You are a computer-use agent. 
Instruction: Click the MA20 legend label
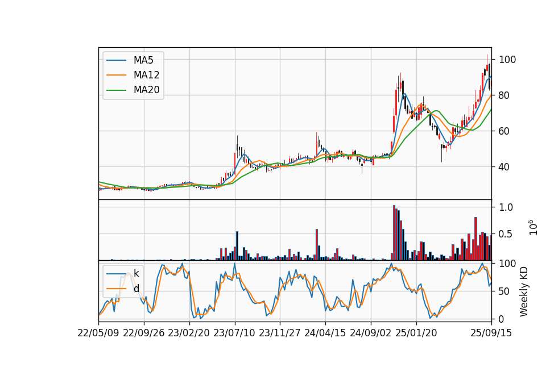coord(146,90)
